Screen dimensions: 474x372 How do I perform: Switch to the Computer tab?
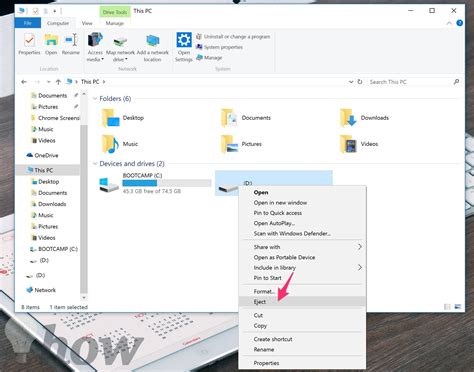(x=58, y=23)
